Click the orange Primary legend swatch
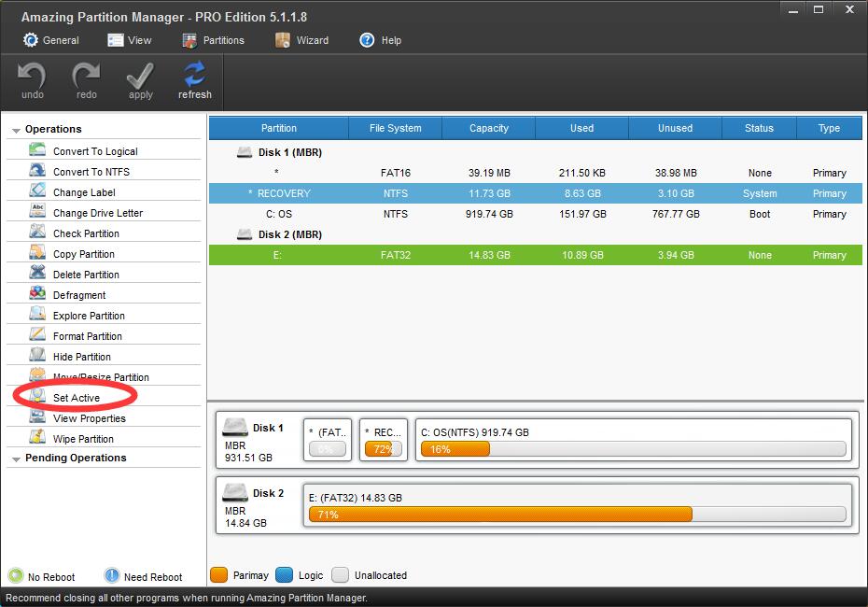The width and height of the screenshot is (868, 607). 219,575
